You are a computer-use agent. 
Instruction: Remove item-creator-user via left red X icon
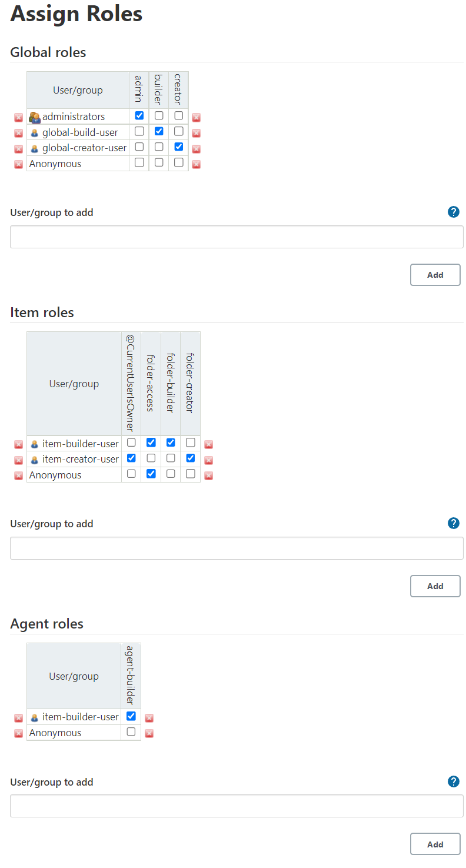pos(18,460)
